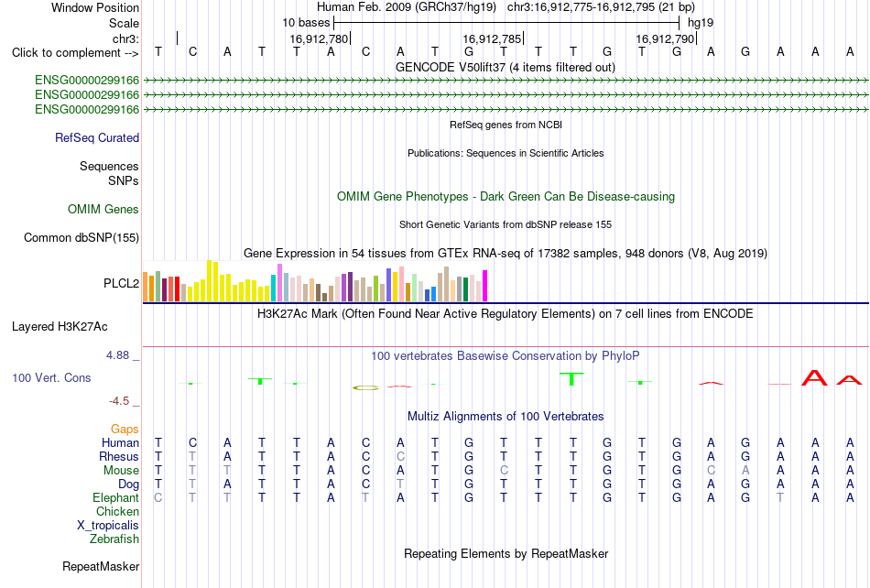Open 'Short Genetic Variants from dbSNP' title

[506, 224]
